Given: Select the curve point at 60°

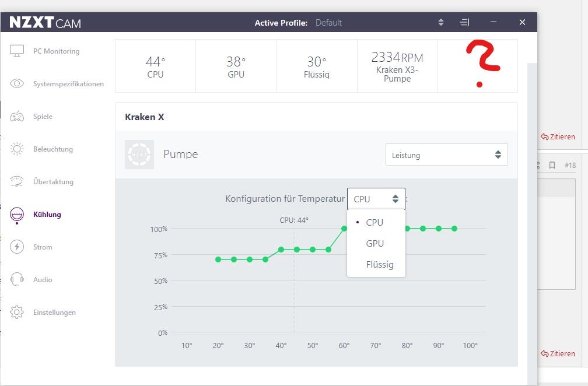Looking at the screenshot, I should point(344,229).
